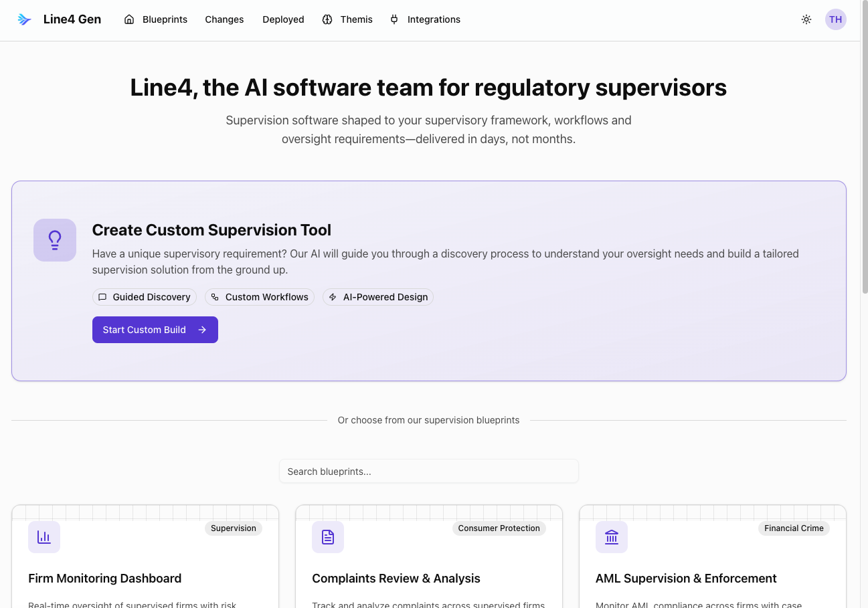
Task: Click the Line4 Gen logo icon
Action: (24, 19)
